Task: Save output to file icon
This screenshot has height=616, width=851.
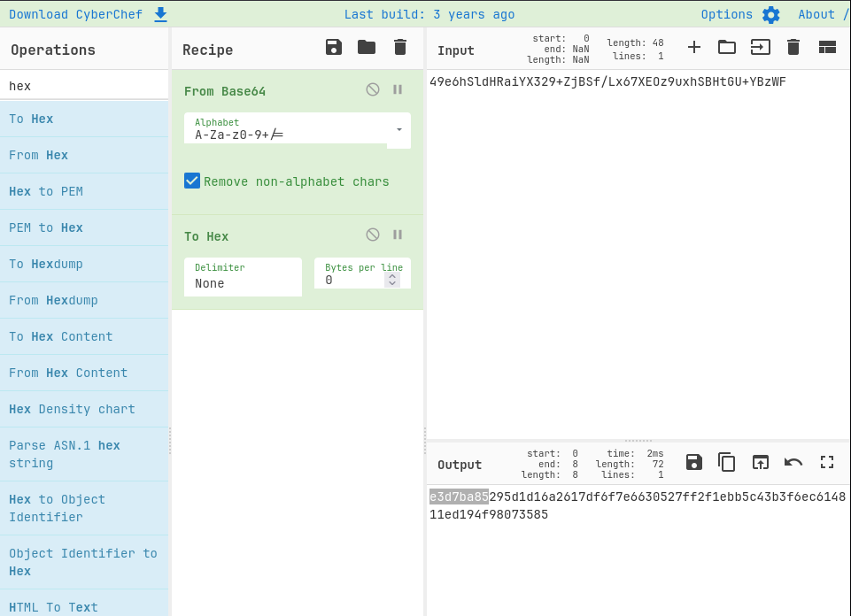Action: [694, 462]
